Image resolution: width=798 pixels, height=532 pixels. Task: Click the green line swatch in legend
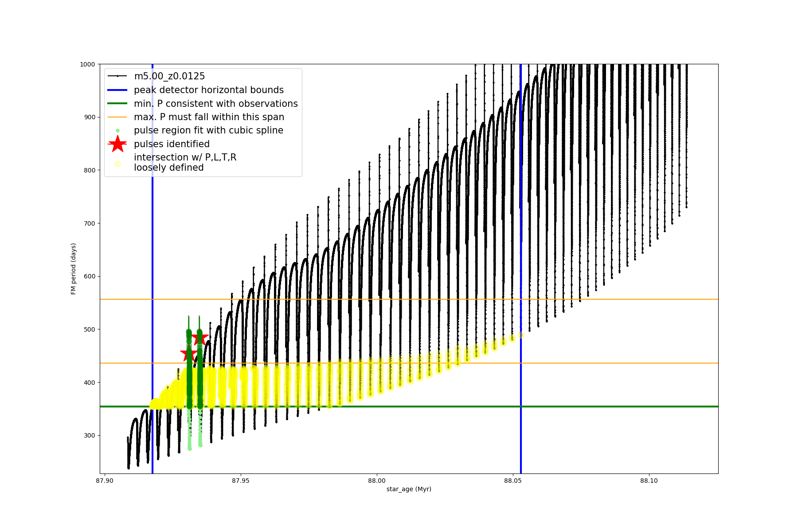(x=117, y=103)
